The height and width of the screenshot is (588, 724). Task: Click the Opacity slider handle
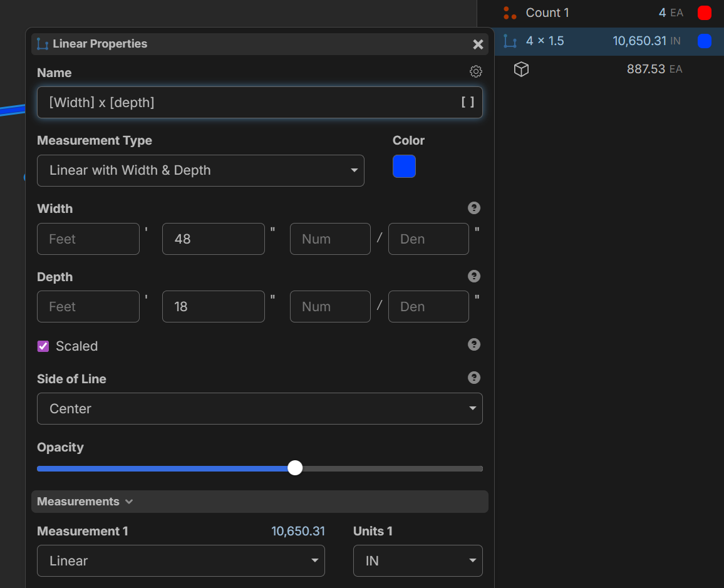[295, 468]
